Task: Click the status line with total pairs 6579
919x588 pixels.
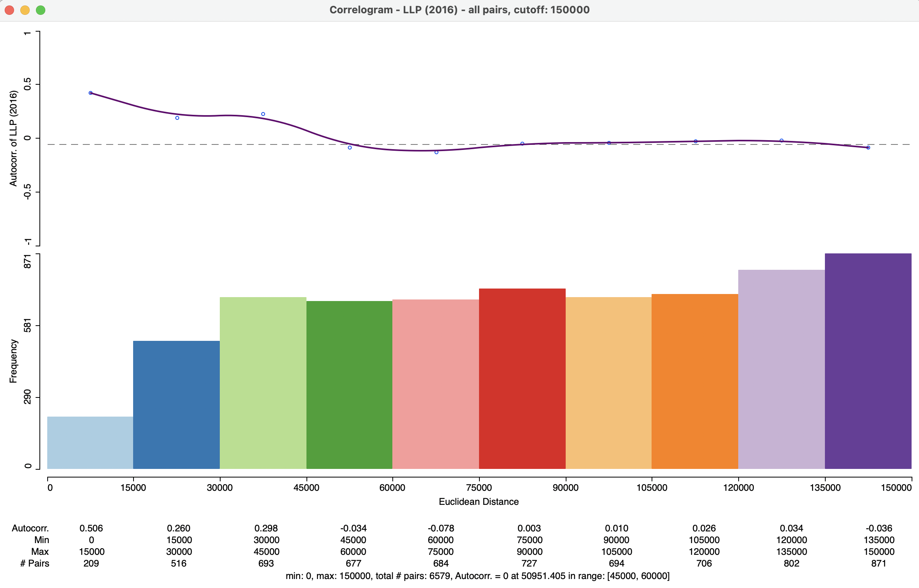Action: coord(477,576)
